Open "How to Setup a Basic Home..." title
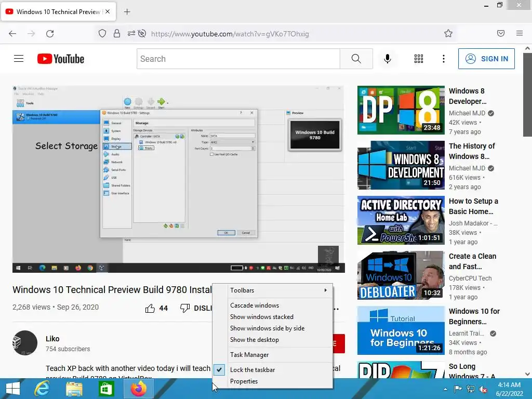 coord(473,206)
